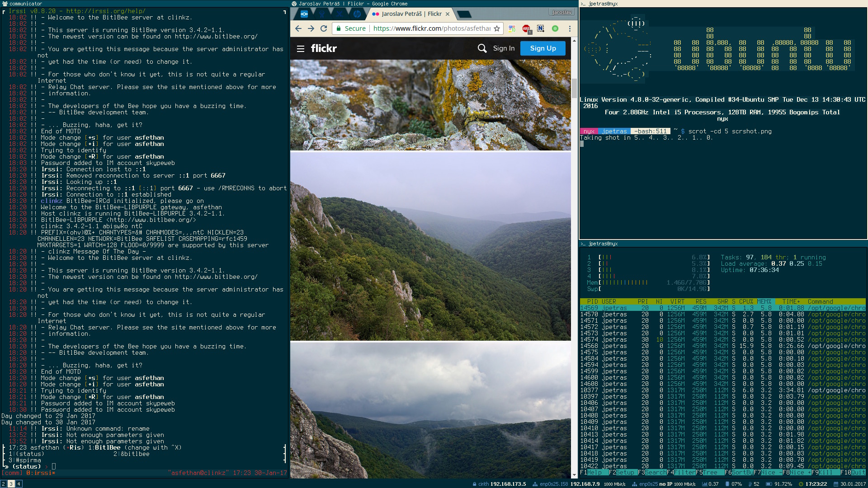The image size is (868, 488).
Task: Switch to workspace 3 in status bar
Action: coord(11,483)
